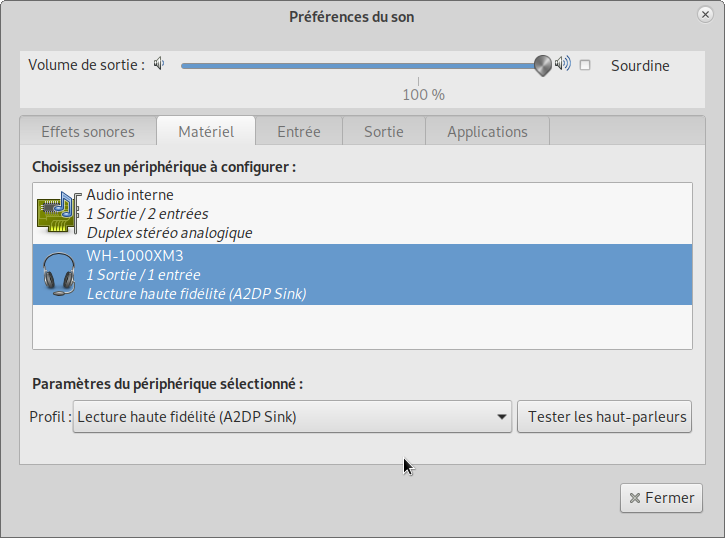Select the Audio interne device row
The width and height of the screenshot is (725, 538).
tap(362, 213)
